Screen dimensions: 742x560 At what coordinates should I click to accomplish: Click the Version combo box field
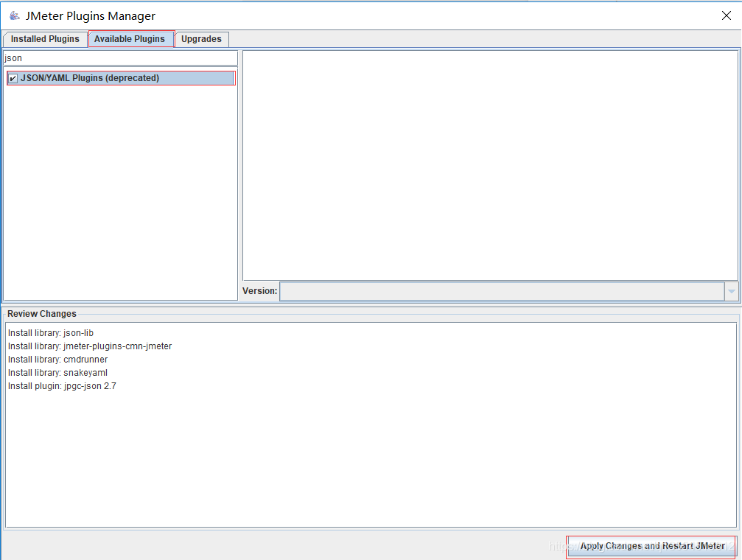[502, 291]
